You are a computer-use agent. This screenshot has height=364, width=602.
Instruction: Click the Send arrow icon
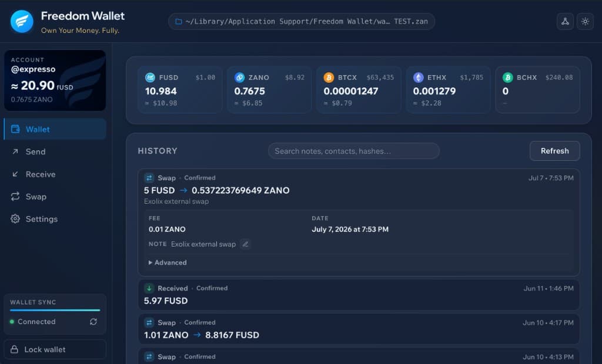pos(15,151)
